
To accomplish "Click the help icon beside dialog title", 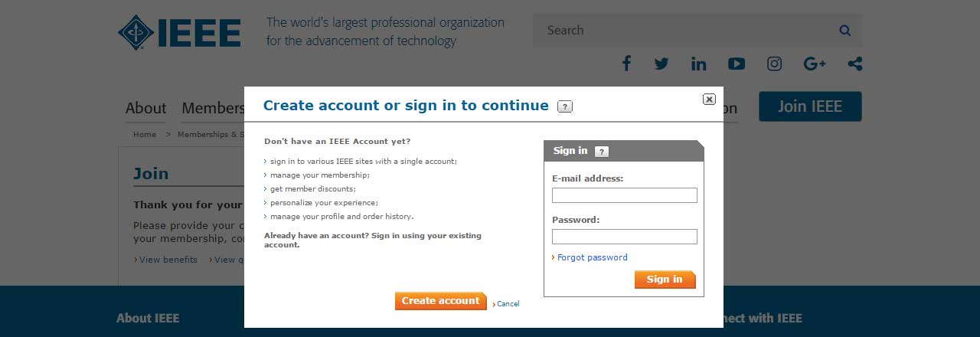I will tap(565, 106).
